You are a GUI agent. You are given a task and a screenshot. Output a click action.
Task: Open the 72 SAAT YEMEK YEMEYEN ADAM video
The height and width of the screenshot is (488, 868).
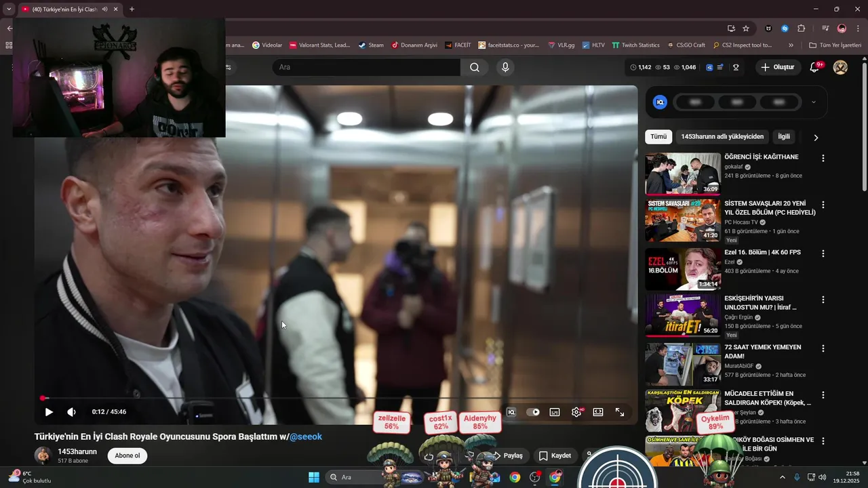(x=763, y=351)
